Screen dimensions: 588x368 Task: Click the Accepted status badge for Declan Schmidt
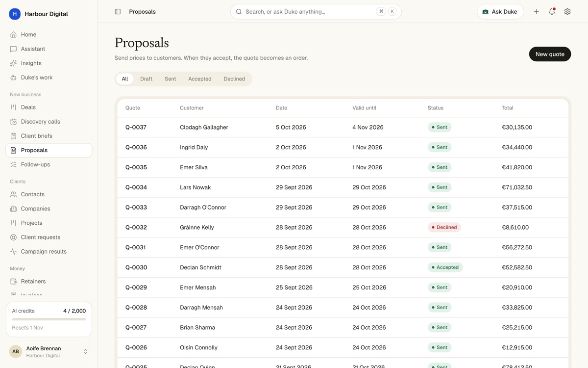click(x=445, y=267)
